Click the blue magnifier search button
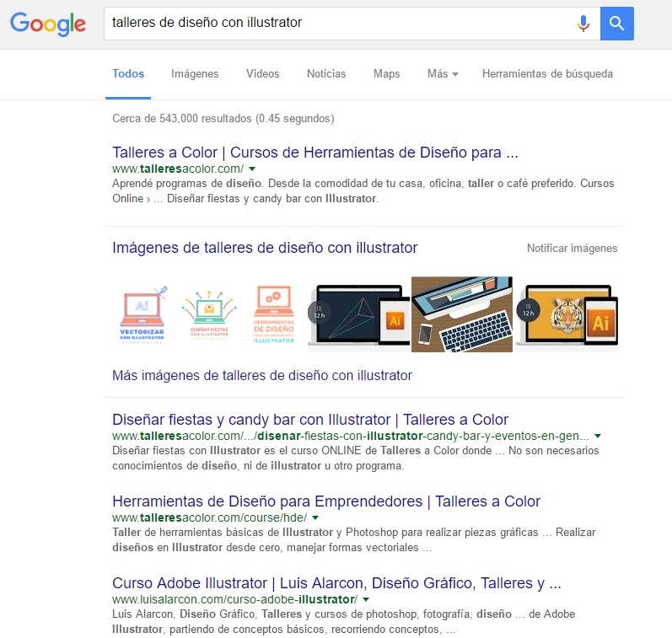 pos(616,24)
